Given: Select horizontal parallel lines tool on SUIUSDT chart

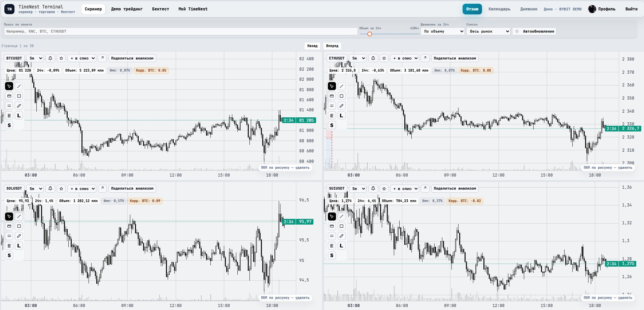Looking at the screenshot, I should [332, 236].
